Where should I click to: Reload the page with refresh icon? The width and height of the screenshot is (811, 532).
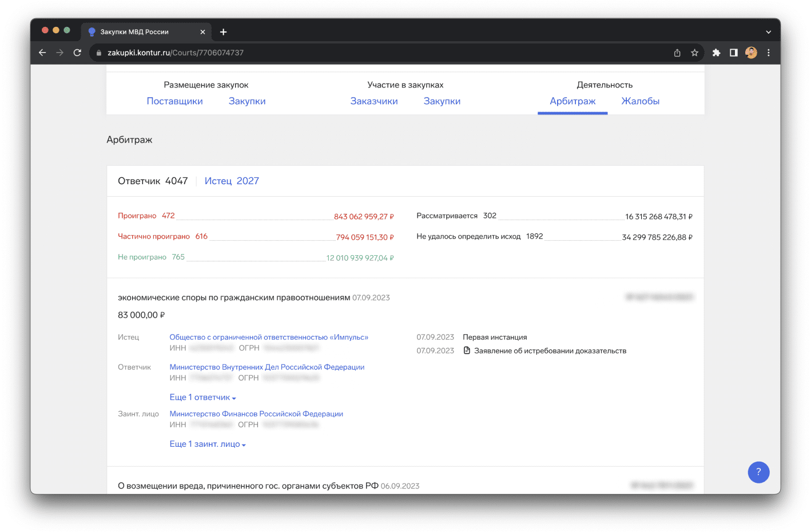(x=77, y=53)
